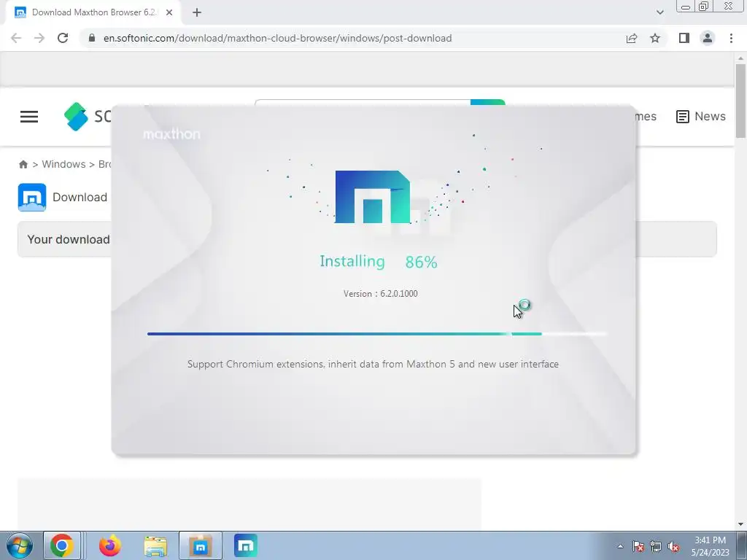Image resolution: width=747 pixels, height=560 pixels.
Task: Click the Installing 86% status text
Action: [x=379, y=262]
